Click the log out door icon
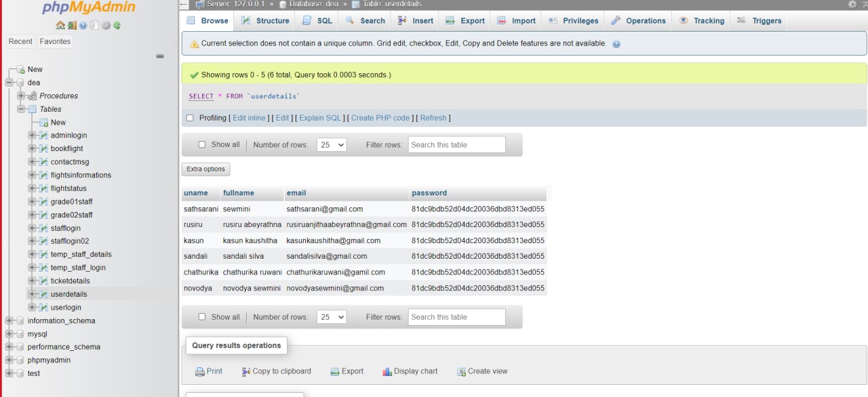Image resolution: width=868 pixels, height=397 pixels. 72,26
